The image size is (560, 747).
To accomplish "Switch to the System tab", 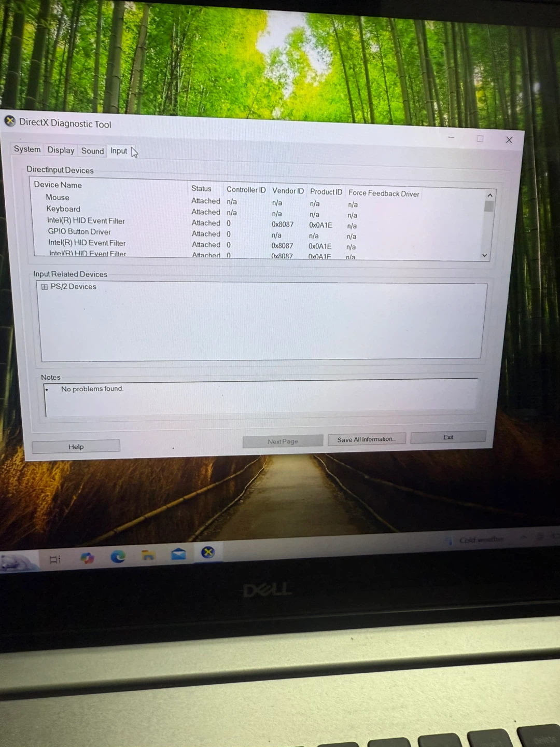I will [x=27, y=149].
